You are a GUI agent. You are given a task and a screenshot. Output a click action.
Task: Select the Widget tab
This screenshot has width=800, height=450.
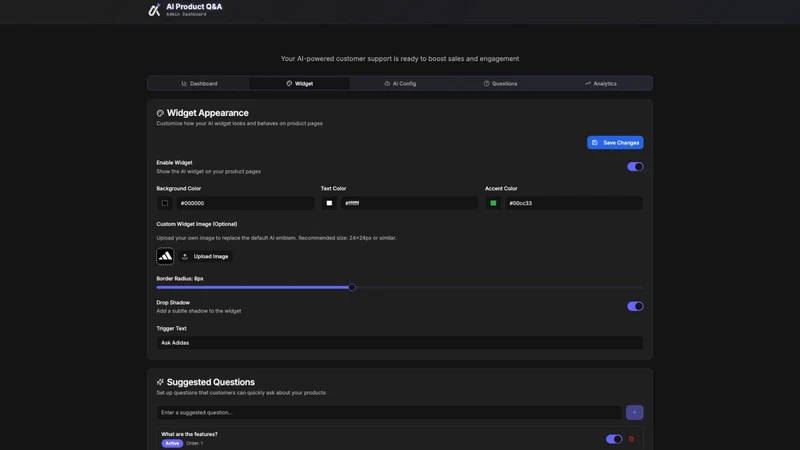(x=299, y=84)
